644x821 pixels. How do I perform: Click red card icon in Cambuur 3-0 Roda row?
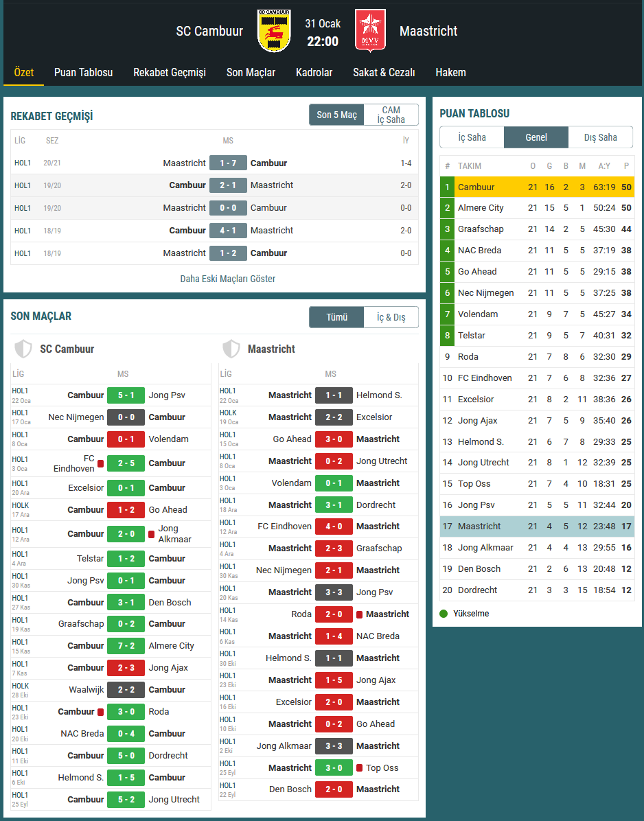click(100, 712)
